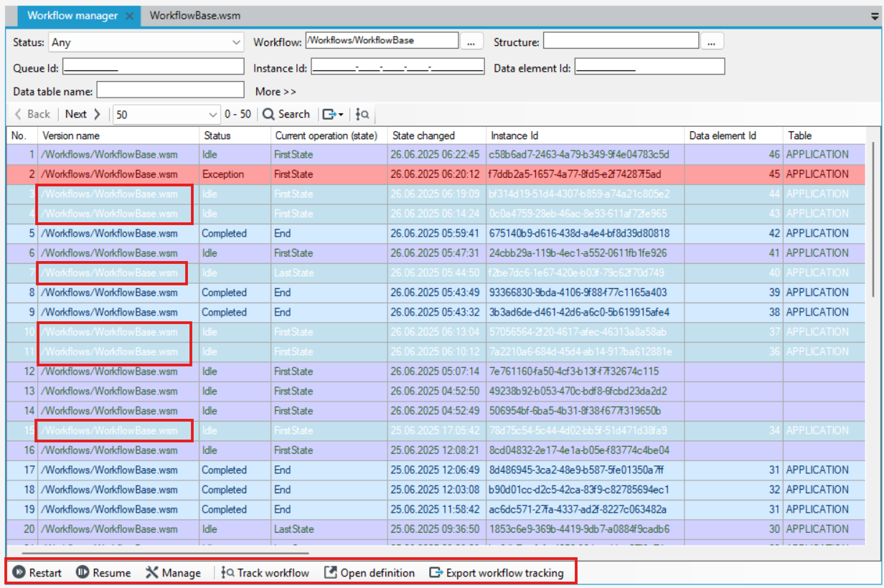Click the track workflow icon beside the export dropdown
884x588 pixels.
(362, 114)
